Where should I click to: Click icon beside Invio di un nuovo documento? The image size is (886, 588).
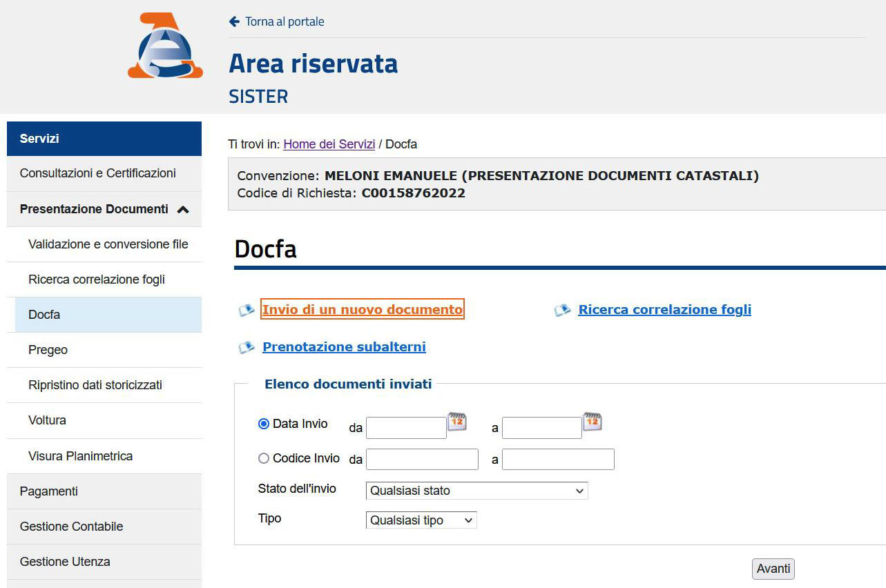(x=247, y=311)
